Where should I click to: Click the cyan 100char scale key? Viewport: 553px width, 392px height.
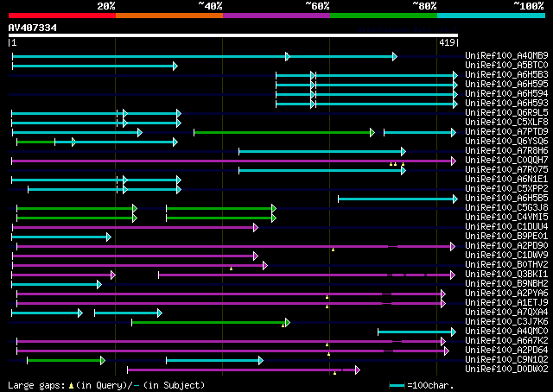click(x=397, y=385)
